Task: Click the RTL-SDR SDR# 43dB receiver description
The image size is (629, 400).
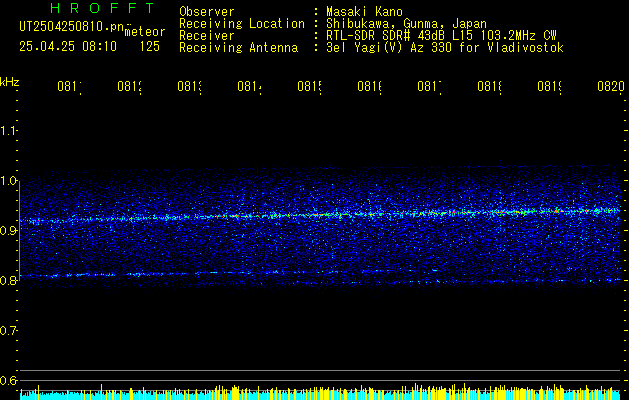Action: point(441,36)
